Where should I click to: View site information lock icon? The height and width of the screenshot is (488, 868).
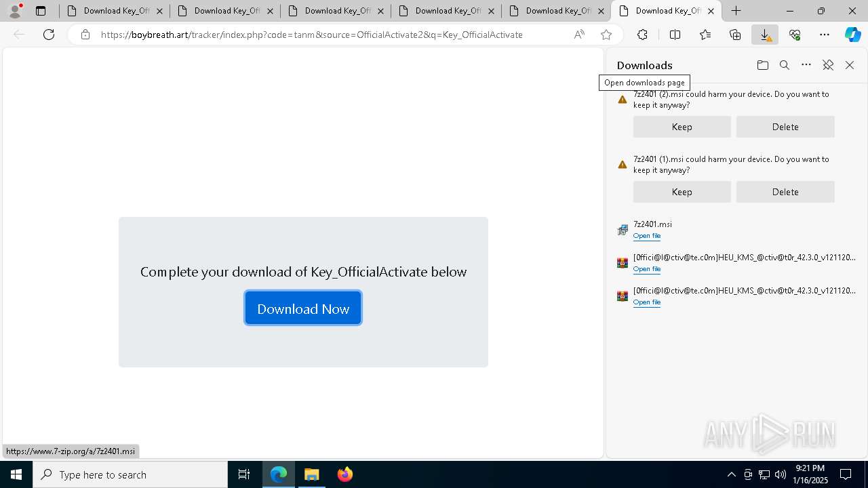pyautogui.click(x=85, y=35)
